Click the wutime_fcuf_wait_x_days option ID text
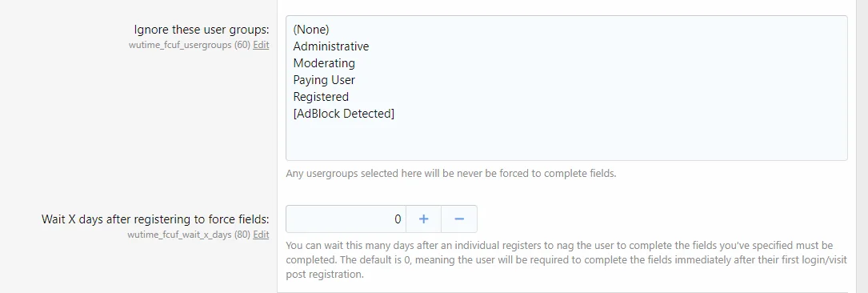 (x=179, y=235)
